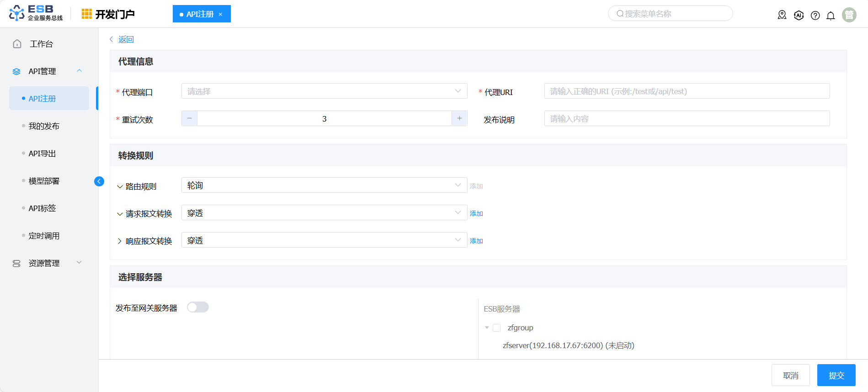
Task: Open the 代理端口 dropdown
Action: [x=324, y=91]
